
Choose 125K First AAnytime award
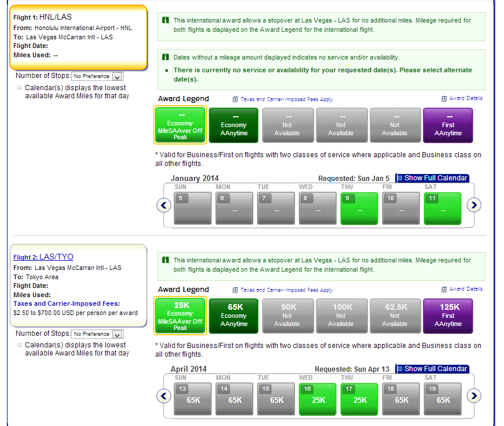tap(448, 316)
